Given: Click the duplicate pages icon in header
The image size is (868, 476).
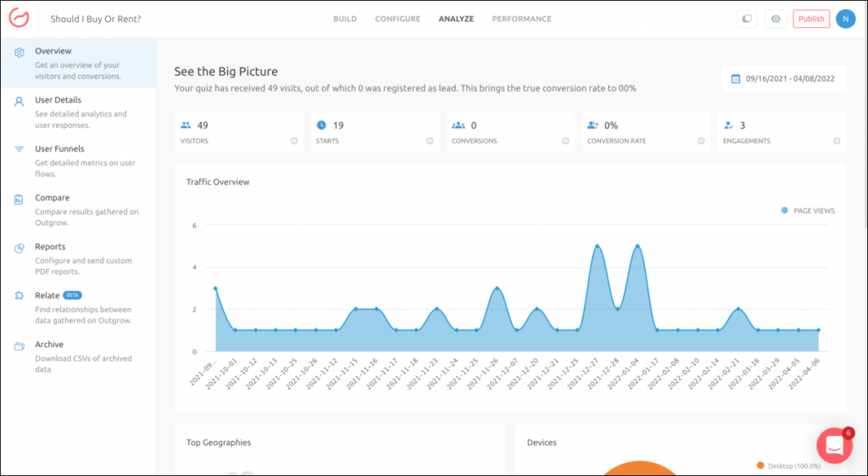Looking at the screenshot, I should pyautogui.click(x=746, y=19).
